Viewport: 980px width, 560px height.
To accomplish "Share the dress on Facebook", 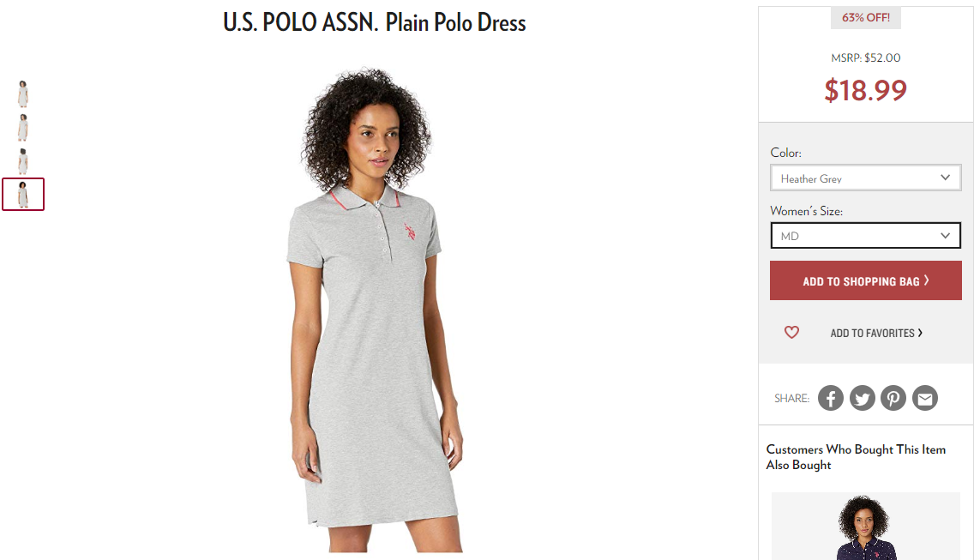I will click(831, 398).
